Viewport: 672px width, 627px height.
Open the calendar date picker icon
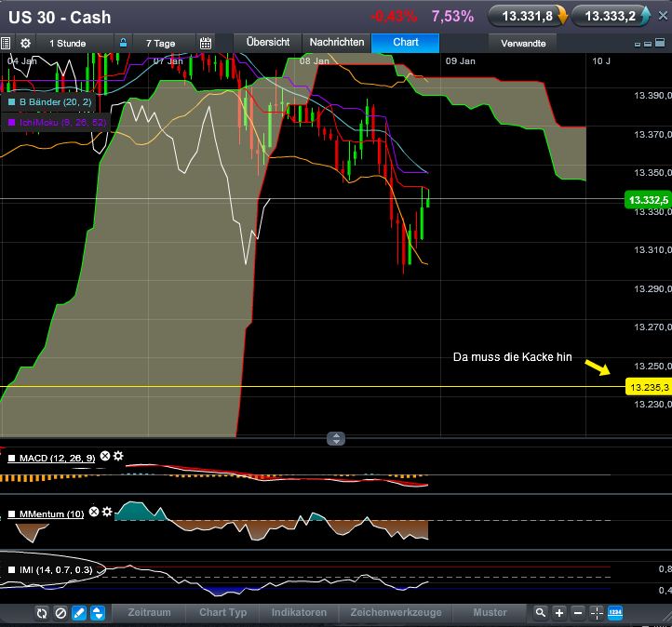click(x=206, y=43)
